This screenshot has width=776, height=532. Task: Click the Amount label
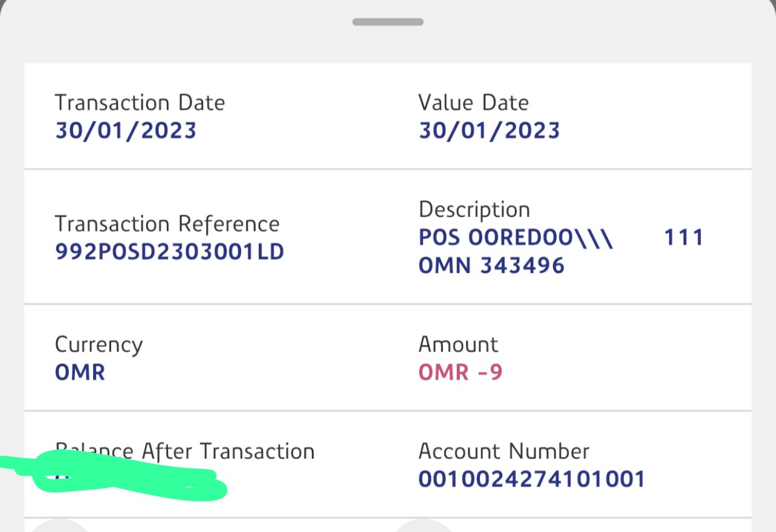(458, 345)
